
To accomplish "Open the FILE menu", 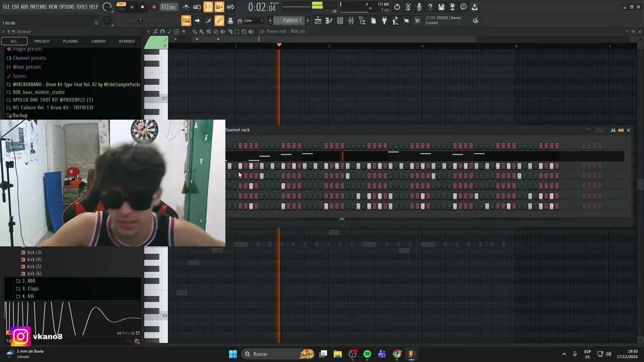I will click(6, 7).
